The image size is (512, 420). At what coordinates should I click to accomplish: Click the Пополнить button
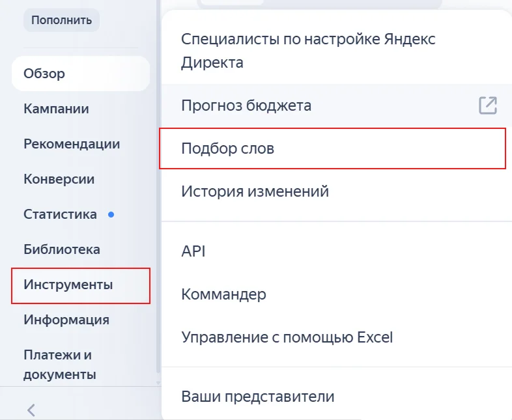tap(61, 20)
